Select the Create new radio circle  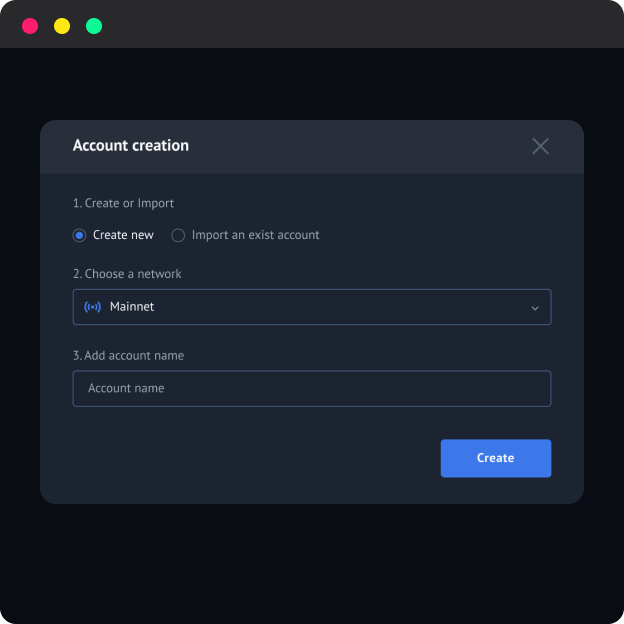click(79, 235)
